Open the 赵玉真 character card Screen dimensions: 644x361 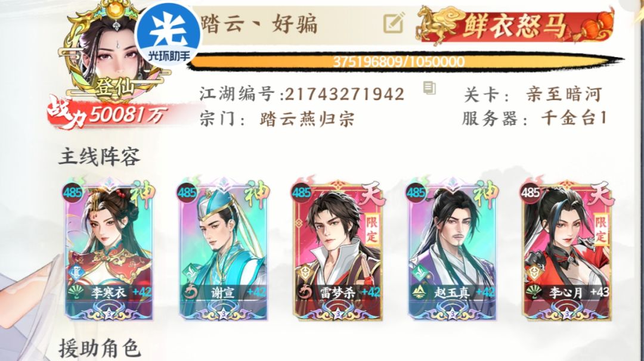pyautogui.click(x=452, y=249)
